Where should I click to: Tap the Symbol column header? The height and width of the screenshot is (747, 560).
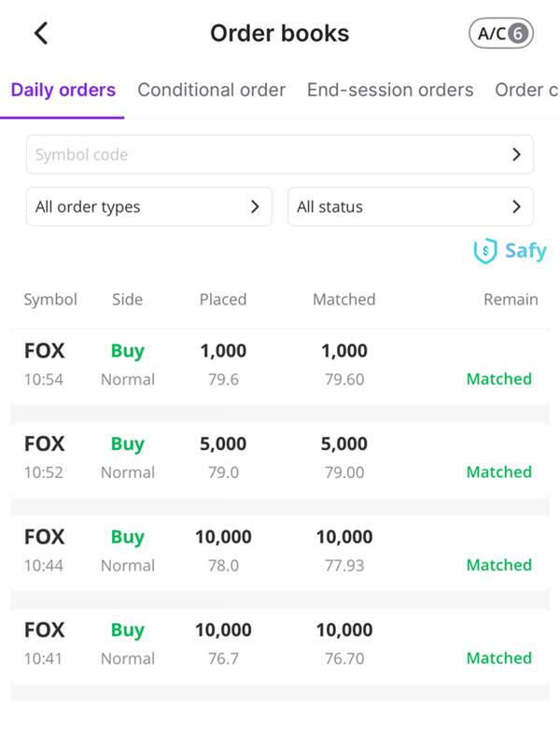click(x=50, y=300)
